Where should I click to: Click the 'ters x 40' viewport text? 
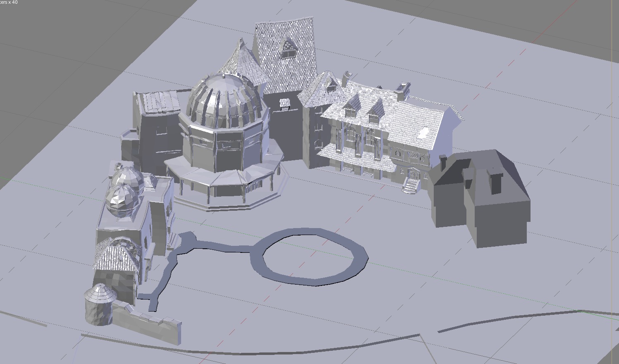coord(9,2)
